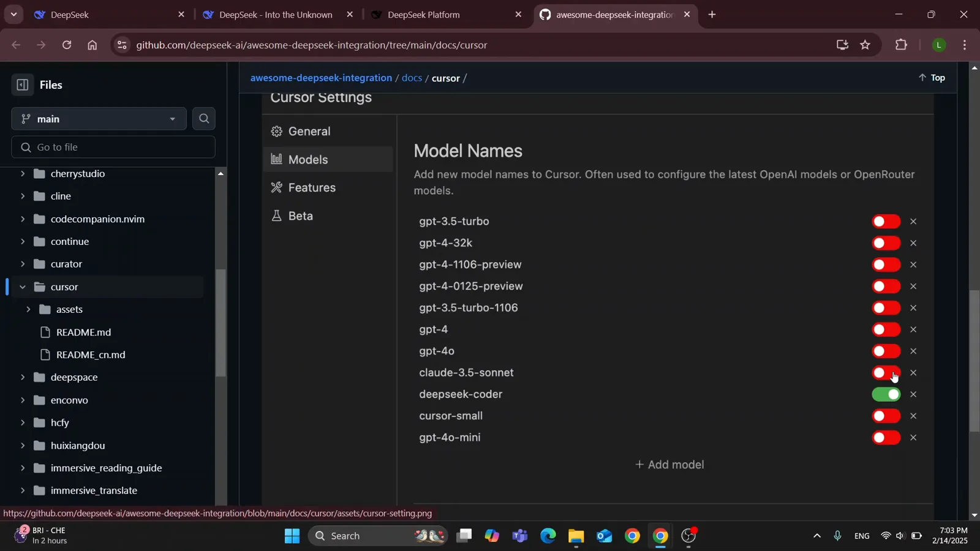Click Add model button
Image resolution: width=980 pixels, height=551 pixels.
point(669,465)
